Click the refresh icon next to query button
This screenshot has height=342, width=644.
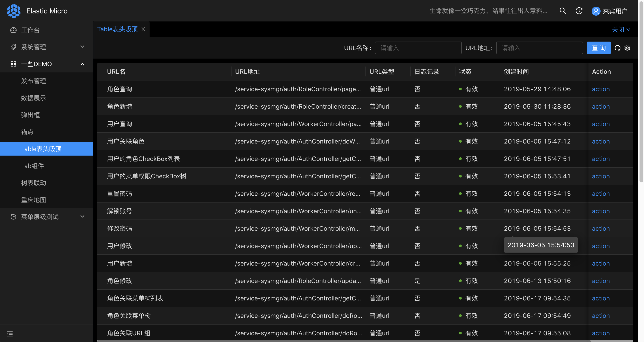pyautogui.click(x=618, y=48)
